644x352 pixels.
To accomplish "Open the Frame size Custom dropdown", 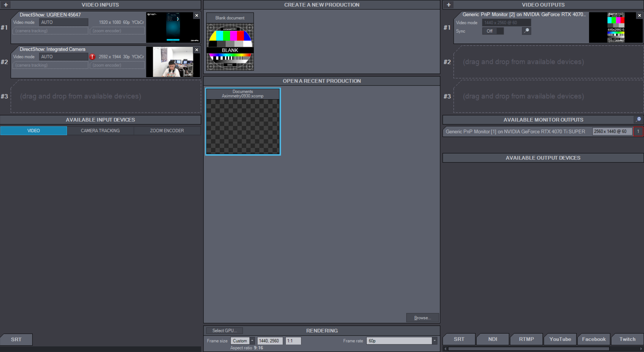I will 252,341.
